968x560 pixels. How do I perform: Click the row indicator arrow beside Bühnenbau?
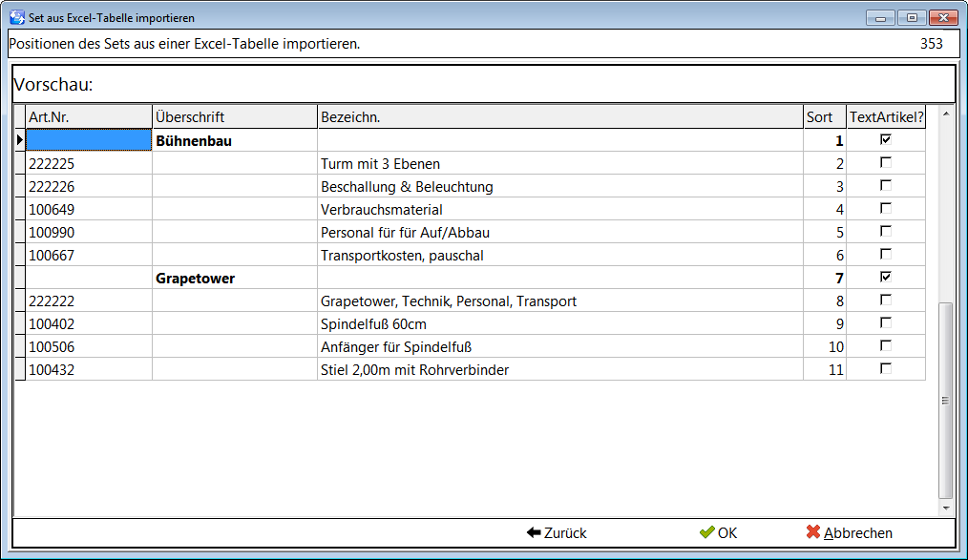point(20,140)
